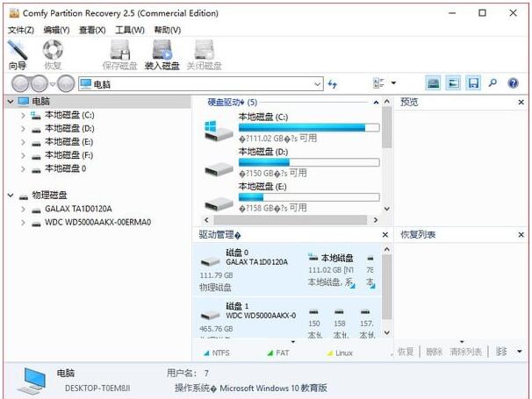532x399 pixels.
Task: Select WDC WD5000AAKX-00ERMA0 in the tree
Action: 97,223
